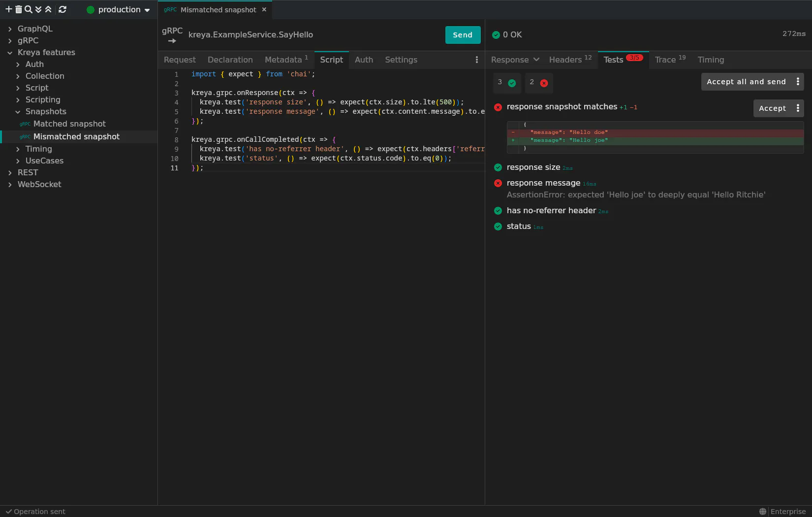Click Accept all and send button

pyautogui.click(x=747, y=82)
